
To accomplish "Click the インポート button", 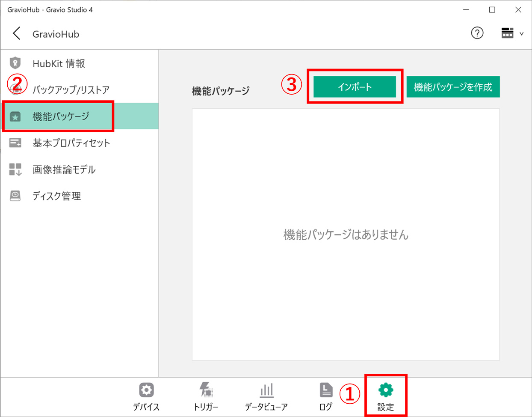I will click(355, 87).
